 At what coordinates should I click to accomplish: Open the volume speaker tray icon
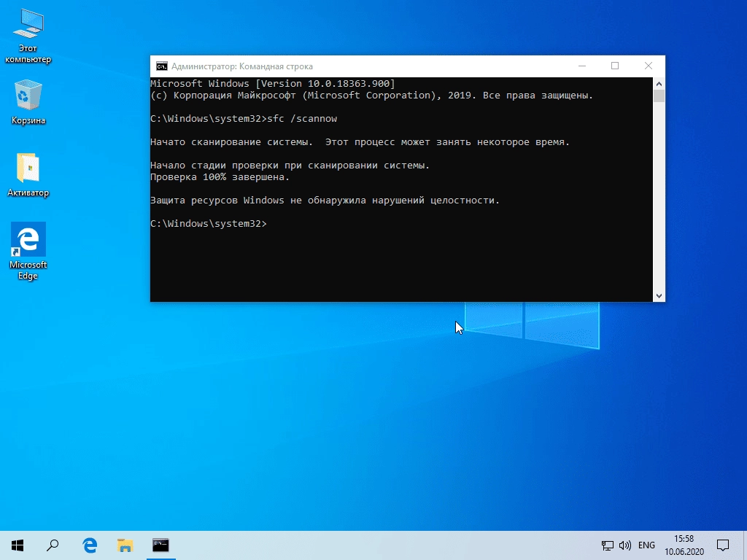[624, 545]
